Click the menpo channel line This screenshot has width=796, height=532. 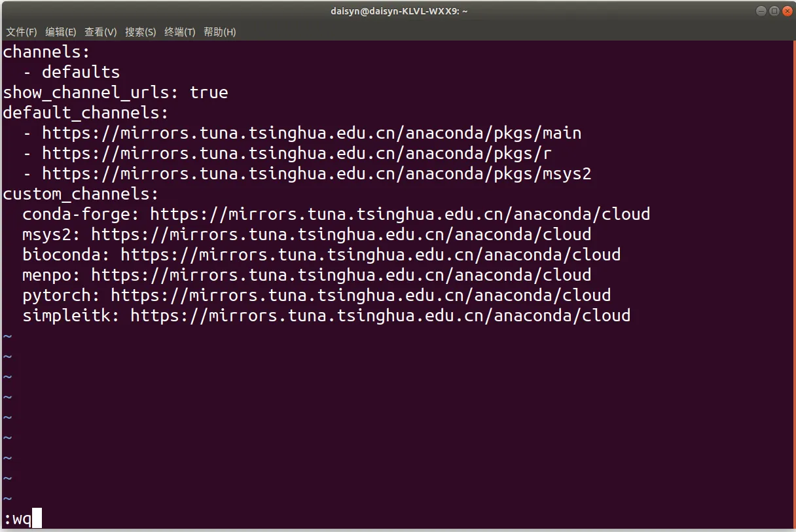(x=307, y=275)
